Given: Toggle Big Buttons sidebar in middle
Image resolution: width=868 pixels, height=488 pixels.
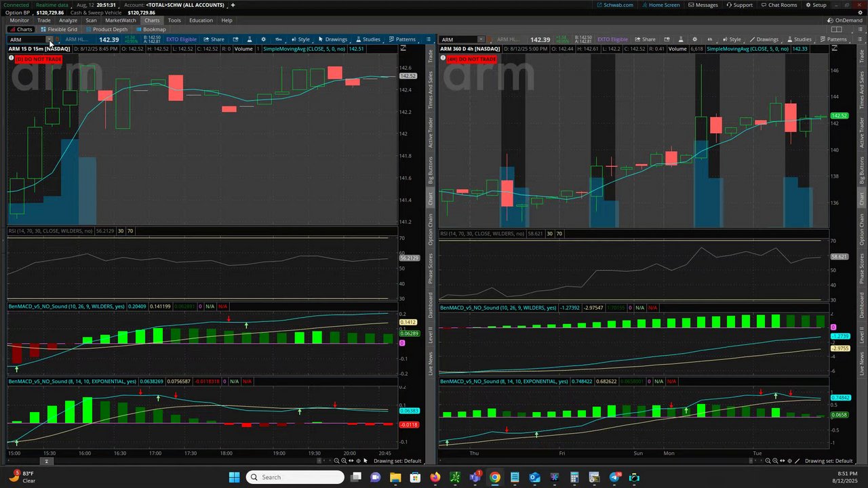Looking at the screenshot, I should 430,170.
